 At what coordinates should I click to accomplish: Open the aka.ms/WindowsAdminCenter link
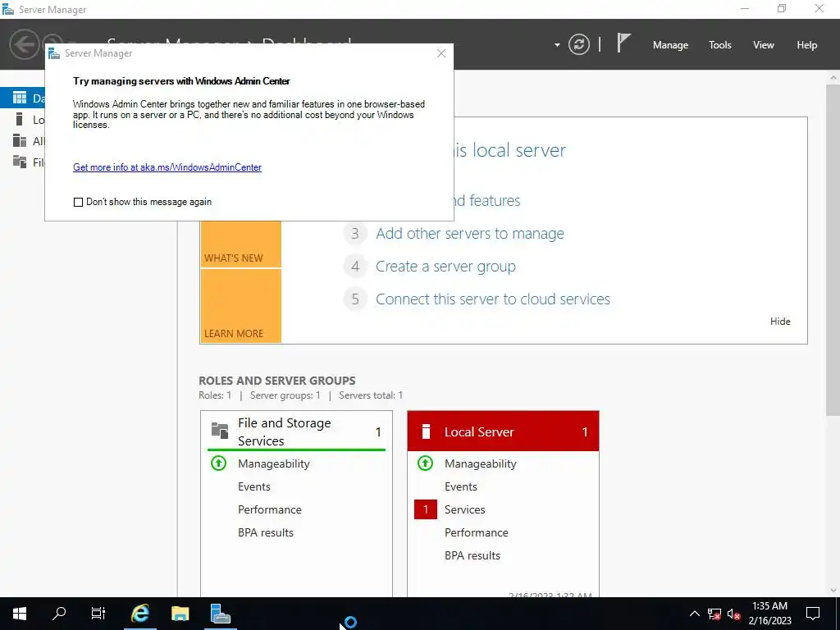coord(167,167)
